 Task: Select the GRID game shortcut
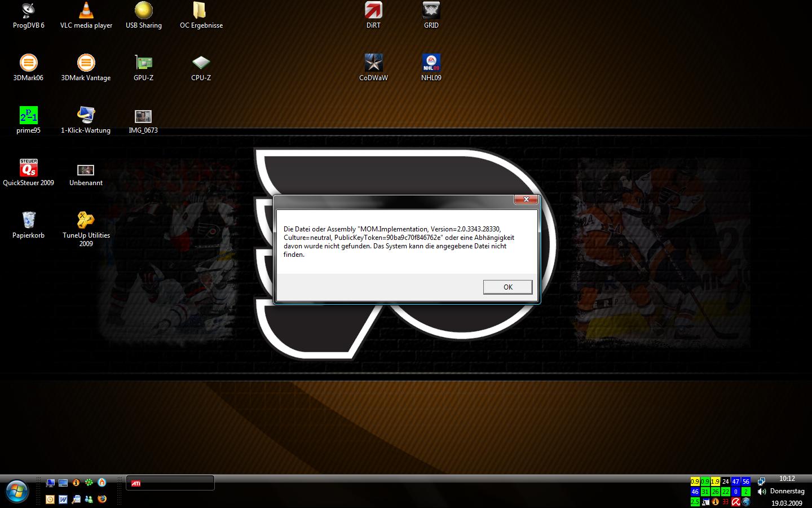[431, 15]
